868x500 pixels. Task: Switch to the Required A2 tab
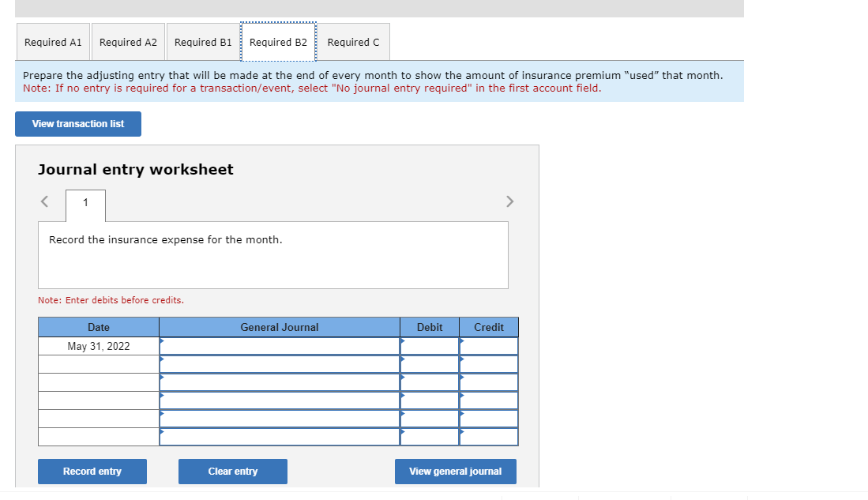coord(128,42)
